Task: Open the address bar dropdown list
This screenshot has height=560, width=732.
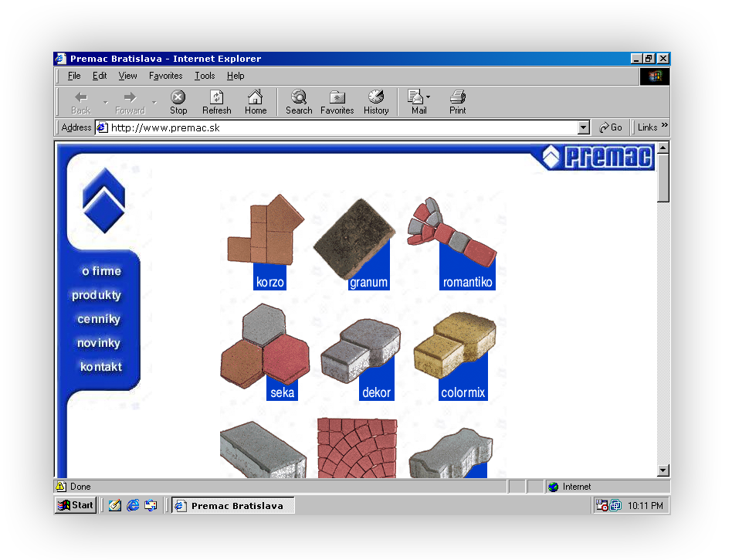Action: point(583,127)
